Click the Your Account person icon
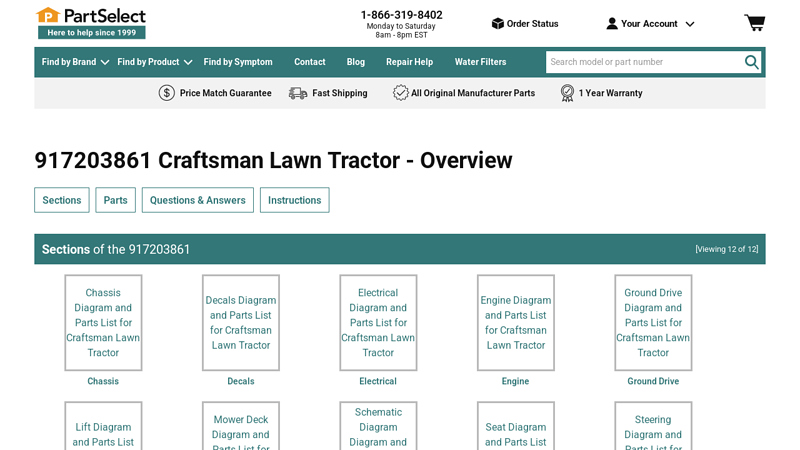The height and width of the screenshot is (450, 800). coord(612,23)
